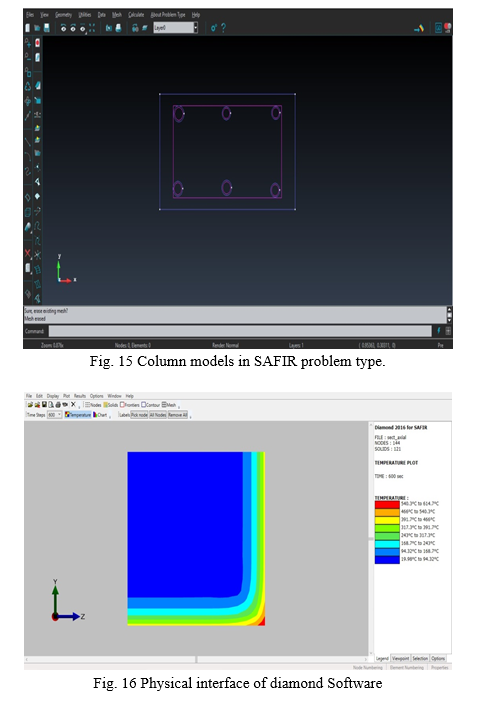Click the save disk icon in Diamond toolbar

click(x=44, y=405)
